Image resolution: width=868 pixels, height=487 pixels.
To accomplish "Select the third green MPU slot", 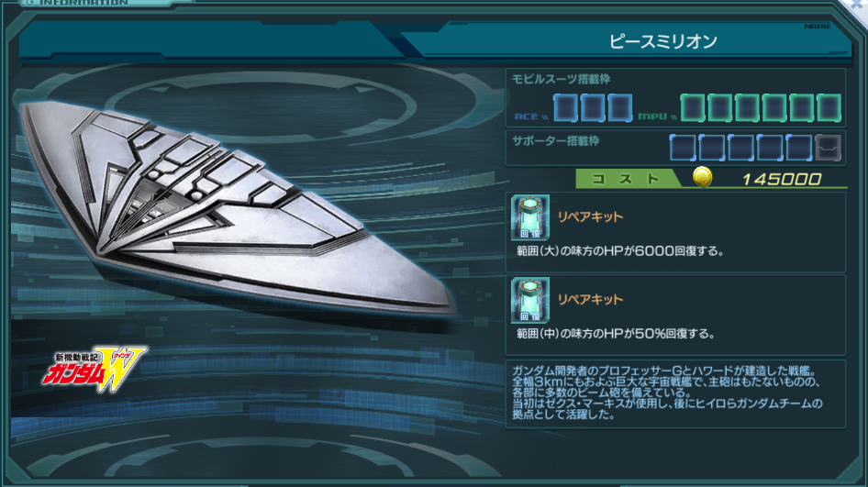I will pos(747,107).
